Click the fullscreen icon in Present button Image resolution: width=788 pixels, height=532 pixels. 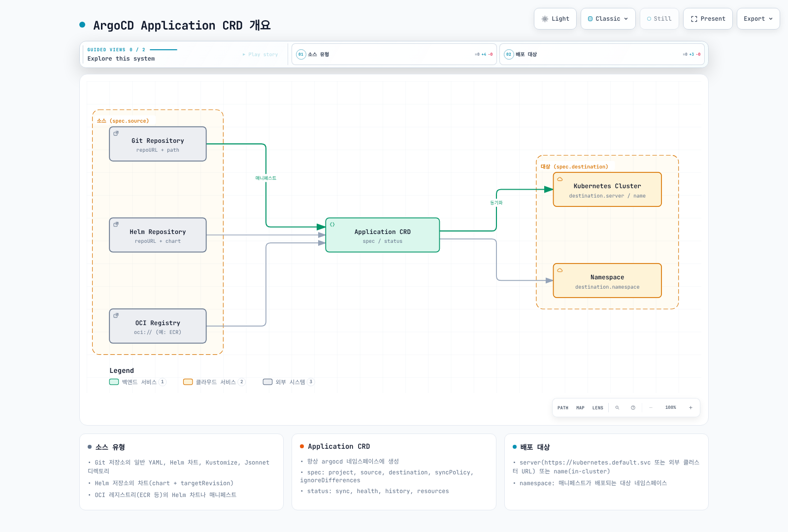pos(694,19)
